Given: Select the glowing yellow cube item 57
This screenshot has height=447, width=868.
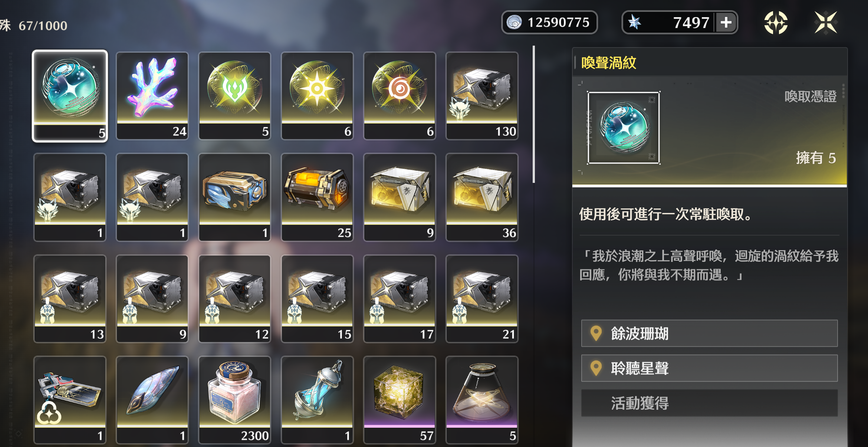Looking at the screenshot, I should click(400, 400).
